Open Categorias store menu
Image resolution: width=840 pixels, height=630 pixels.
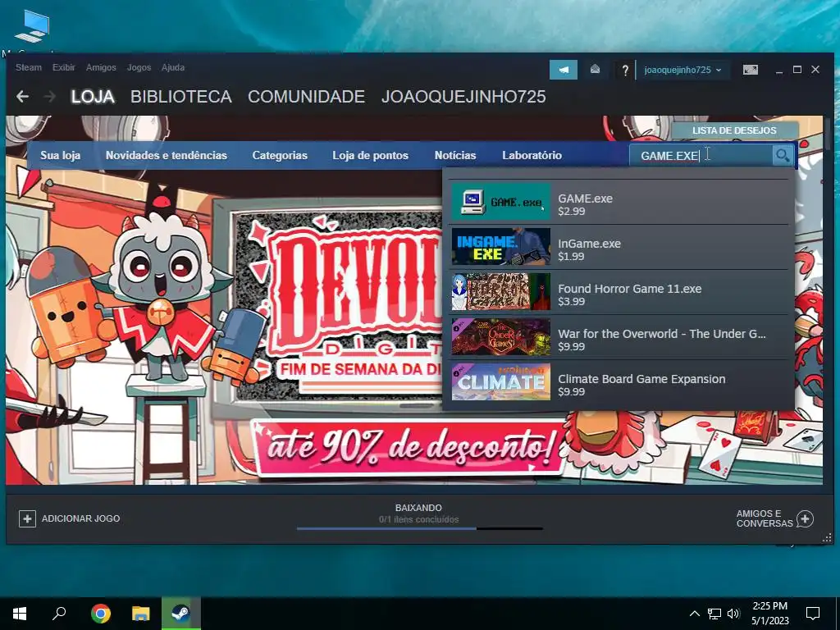point(280,155)
